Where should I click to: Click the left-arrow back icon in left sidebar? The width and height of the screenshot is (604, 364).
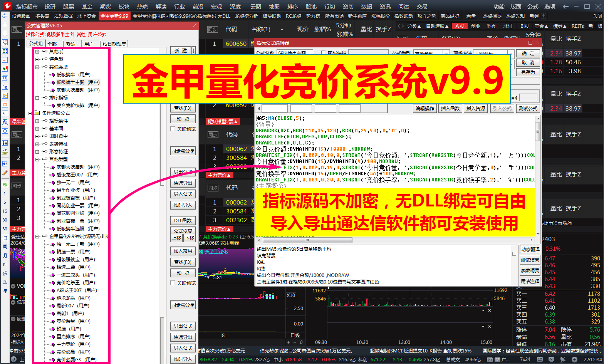pos(5,16)
